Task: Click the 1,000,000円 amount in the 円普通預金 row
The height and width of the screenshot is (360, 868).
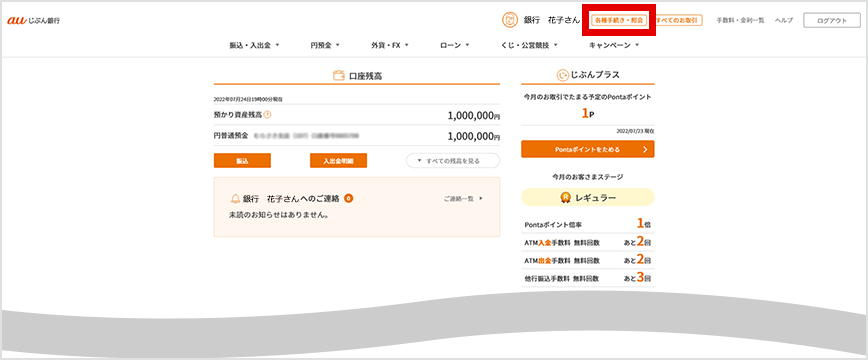Action: 474,136
